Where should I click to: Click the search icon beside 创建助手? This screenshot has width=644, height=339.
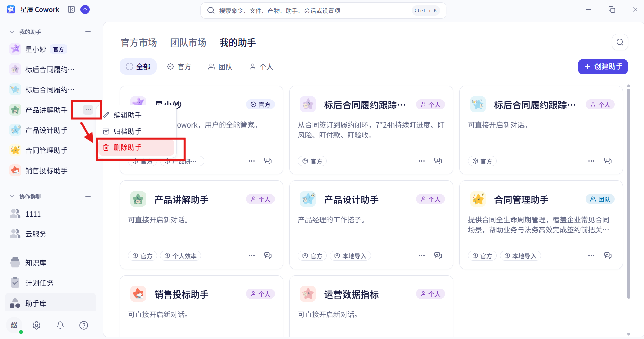pos(620,42)
